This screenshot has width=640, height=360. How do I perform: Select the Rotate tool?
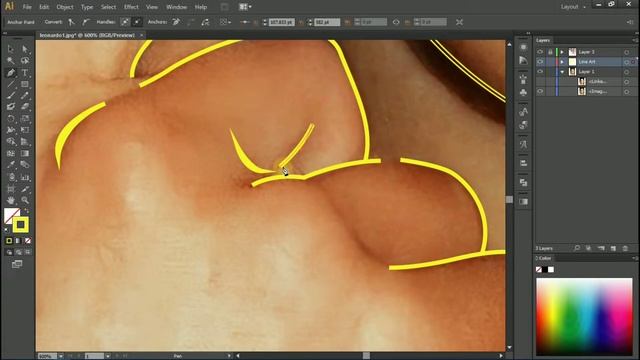coord(11,119)
